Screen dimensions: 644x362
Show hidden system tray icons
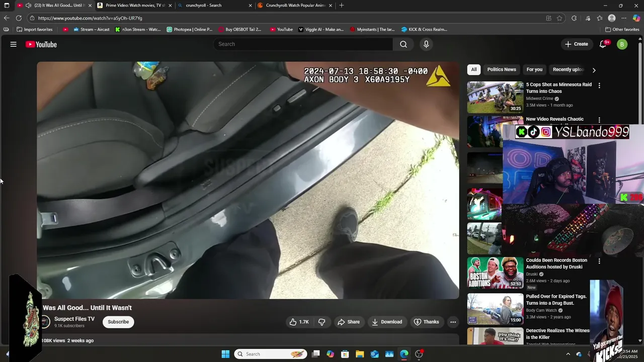point(568,354)
